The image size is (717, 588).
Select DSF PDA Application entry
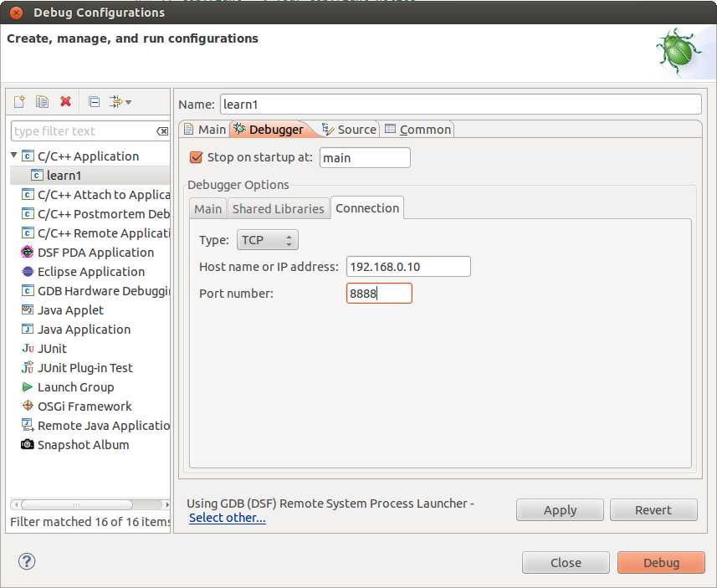(95, 253)
